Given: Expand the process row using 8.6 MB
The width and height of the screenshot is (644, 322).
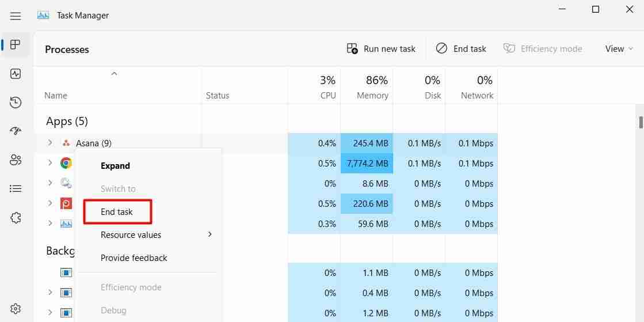Looking at the screenshot, I should tap(50, 183).
